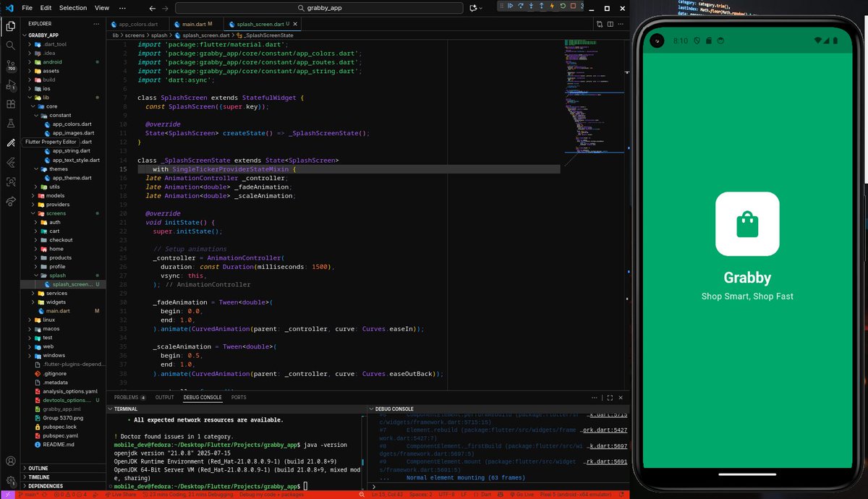This screenshot has width=868, height=499.
Task: Open the Search view in the activity bar
Action: click(10, 46)
